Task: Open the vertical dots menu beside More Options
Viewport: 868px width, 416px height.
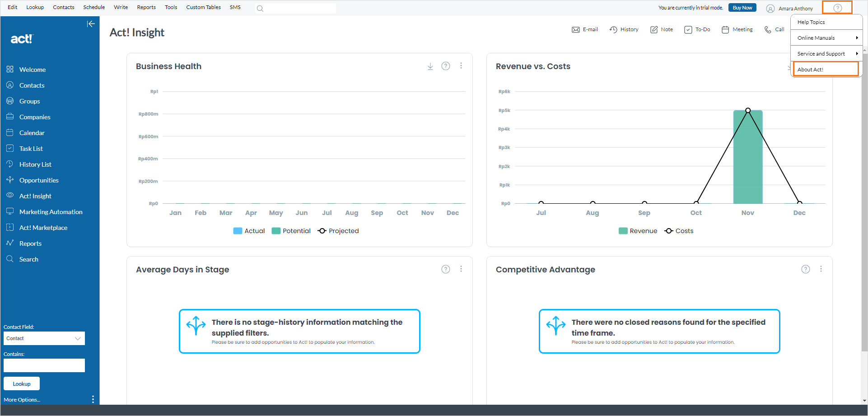Action: (x=93, y=399)
